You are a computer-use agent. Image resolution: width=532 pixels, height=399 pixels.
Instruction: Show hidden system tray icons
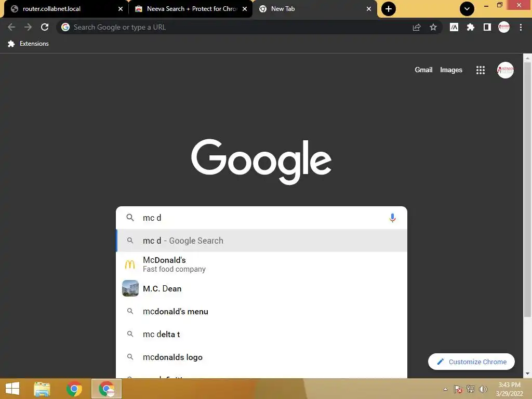[x=445, y=389]
